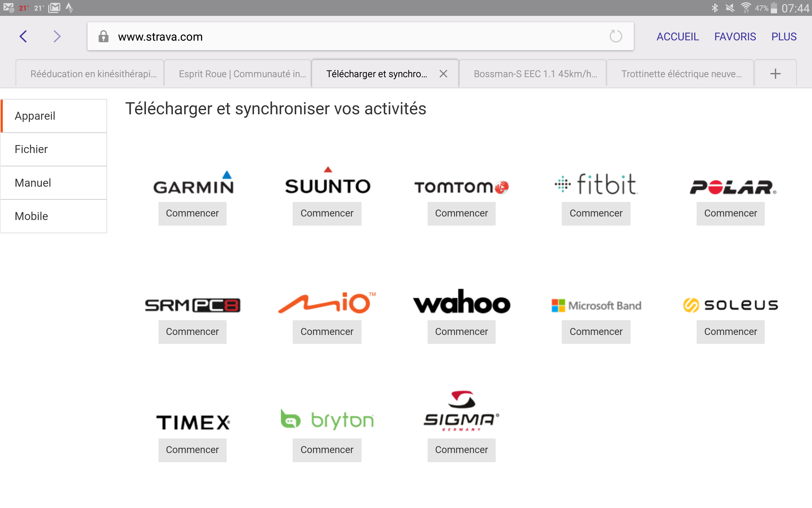This screenshot has width=812, height=508.
Task: Start Garmin setup with Commencer
Action: [x=192, y=213]
